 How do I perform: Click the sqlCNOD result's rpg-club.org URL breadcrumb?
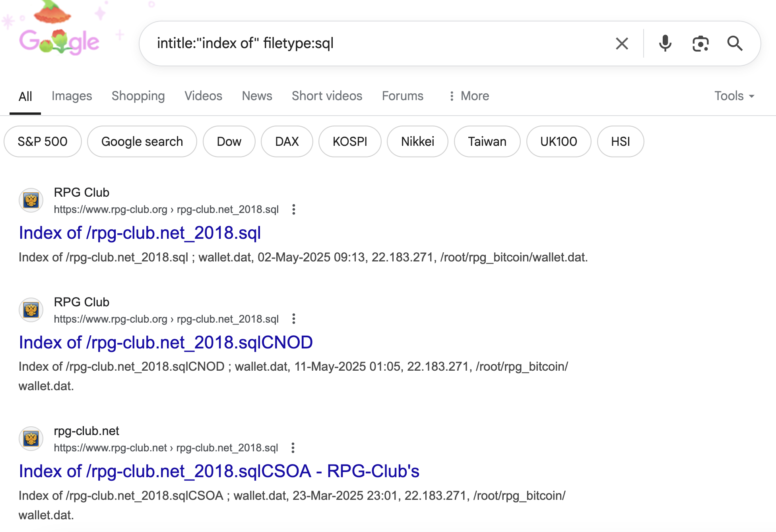[x=166, y=319]
